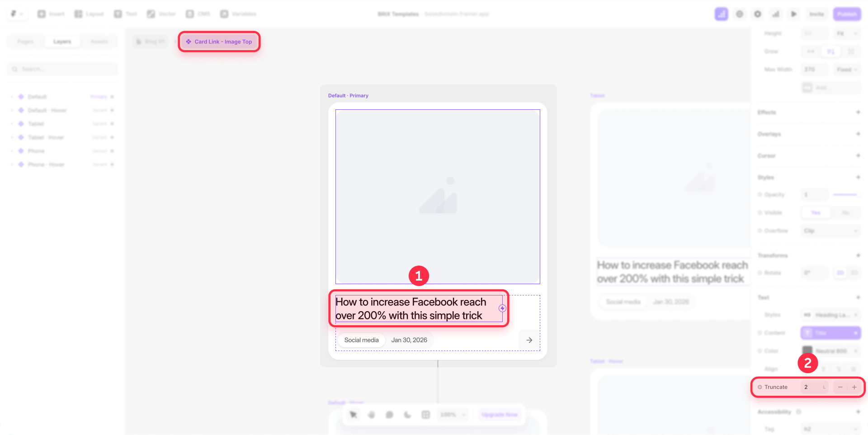Click plus icon on Default layer row
The image size is (868, 435).
[x=112, y=97]
